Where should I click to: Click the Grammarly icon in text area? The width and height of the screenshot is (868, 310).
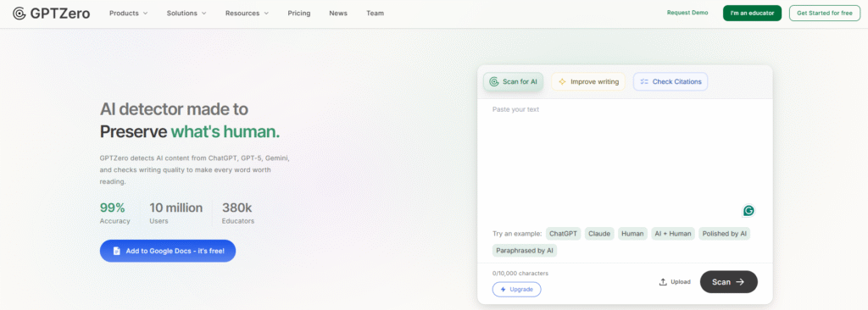tap(748, 210)
